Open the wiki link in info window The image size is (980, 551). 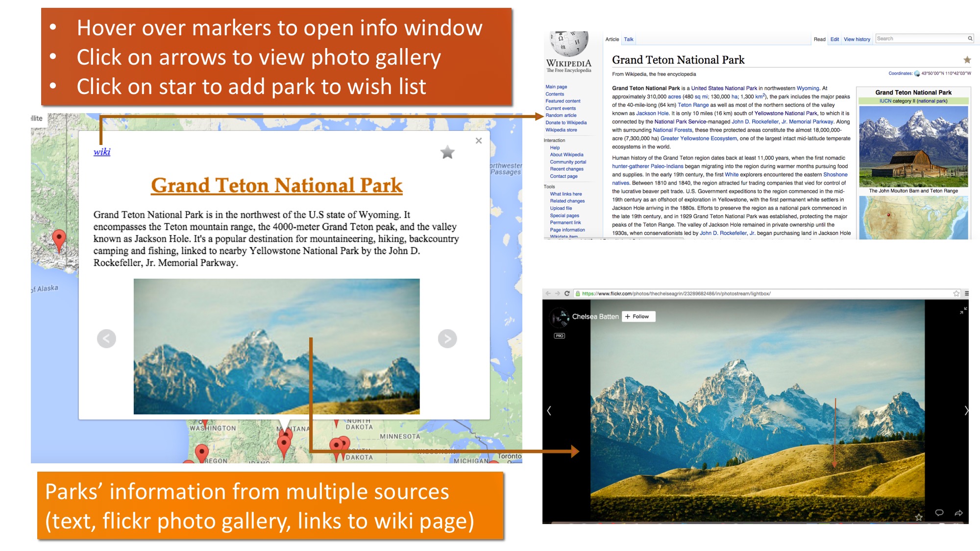click(102, 151)
